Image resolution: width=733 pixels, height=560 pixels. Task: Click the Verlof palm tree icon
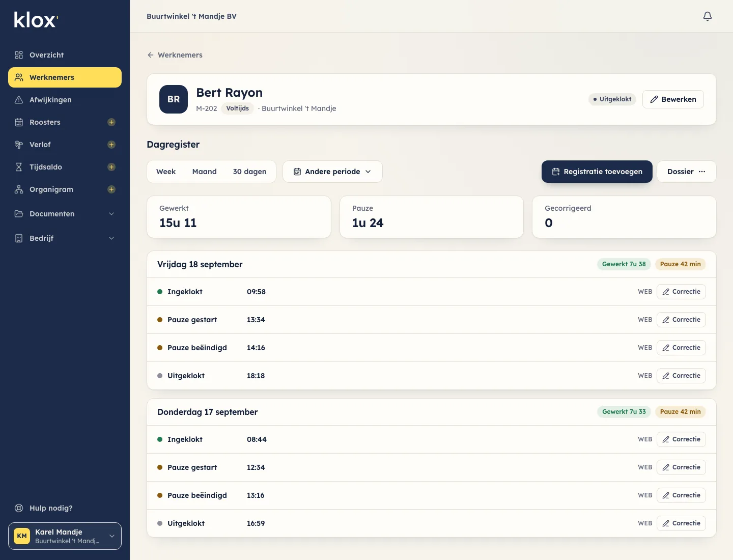[x=19, y=145]
